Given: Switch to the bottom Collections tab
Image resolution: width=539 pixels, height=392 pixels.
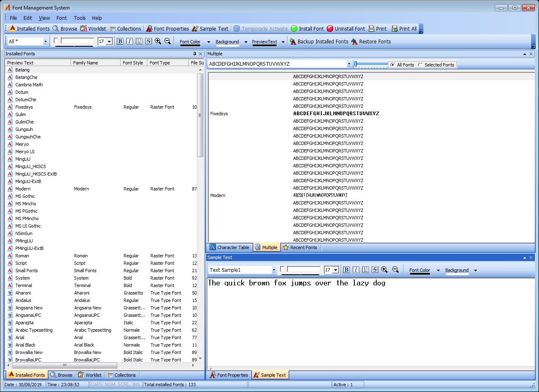Looking at the screenshot, I should click(121, 375).
